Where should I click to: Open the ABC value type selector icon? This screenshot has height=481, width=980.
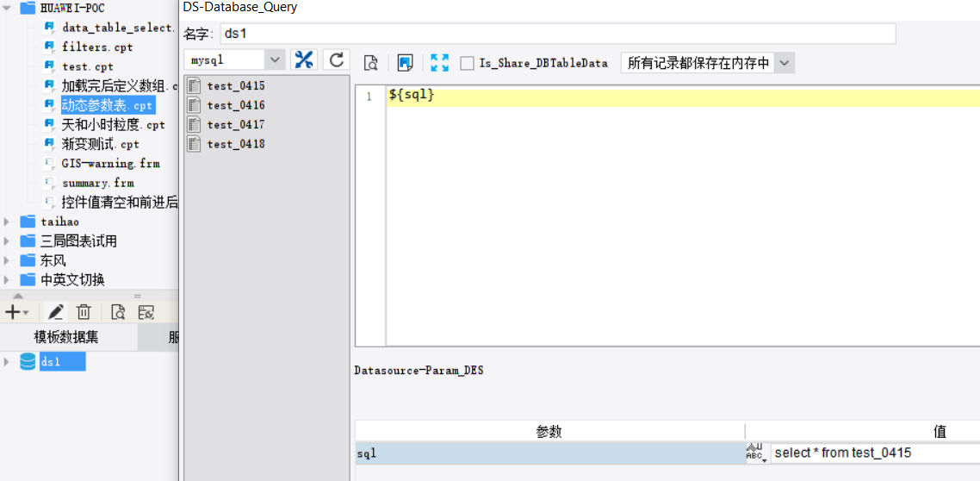point(755,453)
